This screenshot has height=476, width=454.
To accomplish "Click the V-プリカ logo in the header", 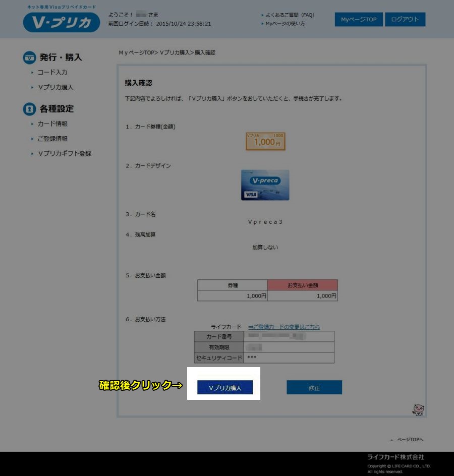I will [62, 23].
